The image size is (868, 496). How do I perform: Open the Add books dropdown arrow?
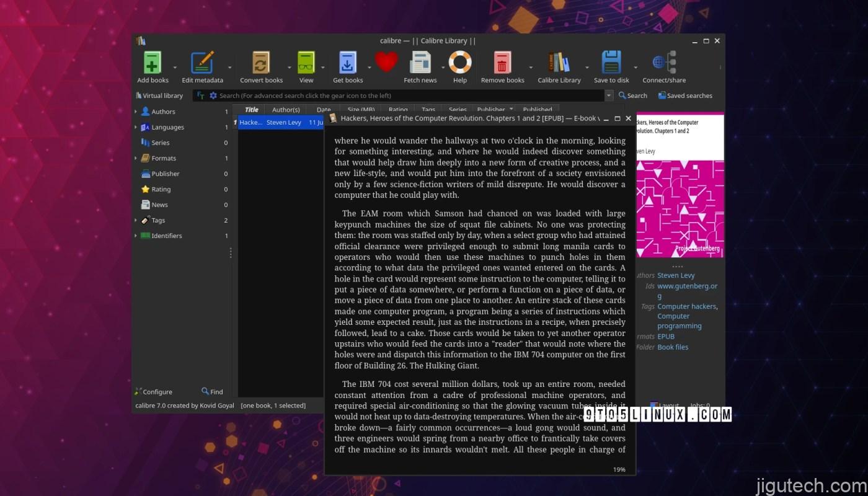tap(175, 67)
